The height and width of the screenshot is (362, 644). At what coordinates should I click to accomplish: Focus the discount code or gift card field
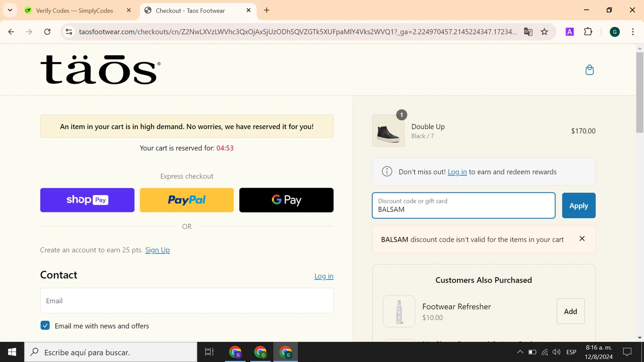coord(464,205)
